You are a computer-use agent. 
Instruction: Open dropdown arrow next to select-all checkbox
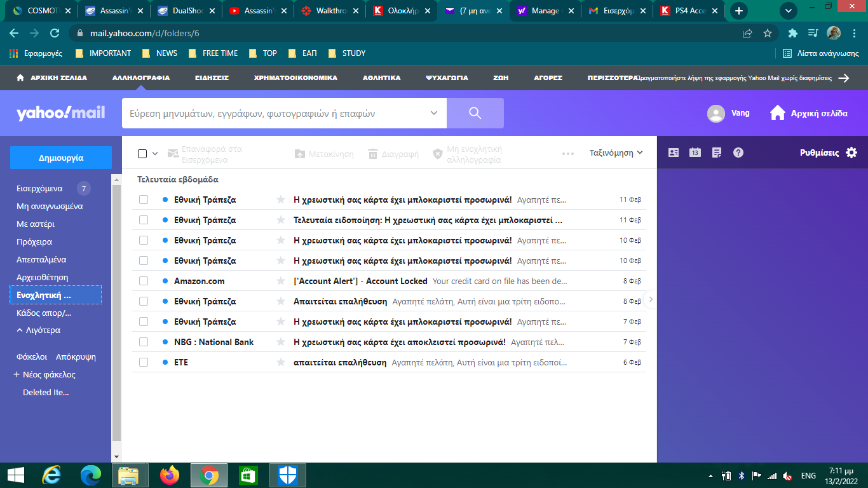(155, 153)
